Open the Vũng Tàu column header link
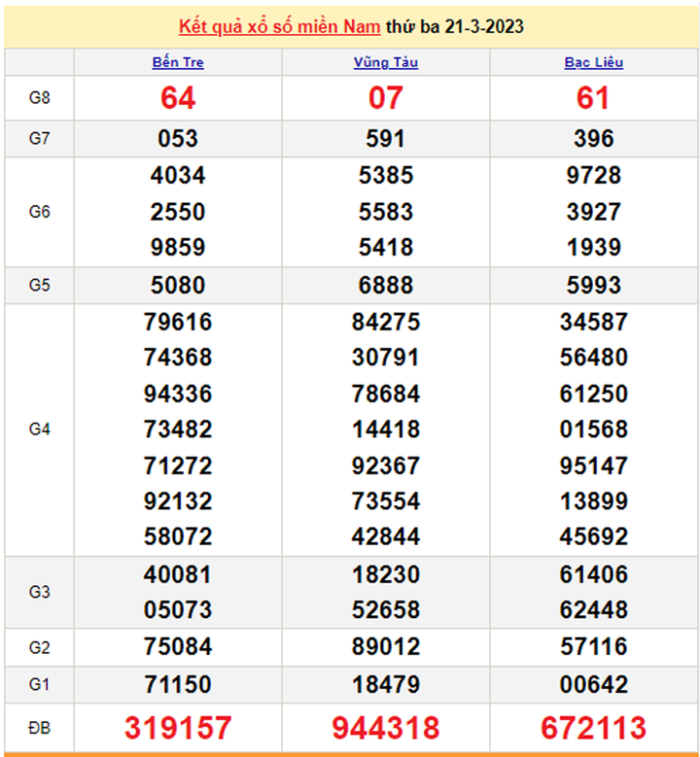Image resolution: width=700 pixels, height=757 pixels. [x=386, y=62]
